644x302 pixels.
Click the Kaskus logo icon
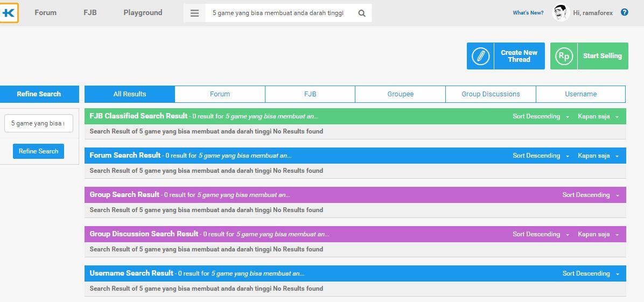[9, 13]
